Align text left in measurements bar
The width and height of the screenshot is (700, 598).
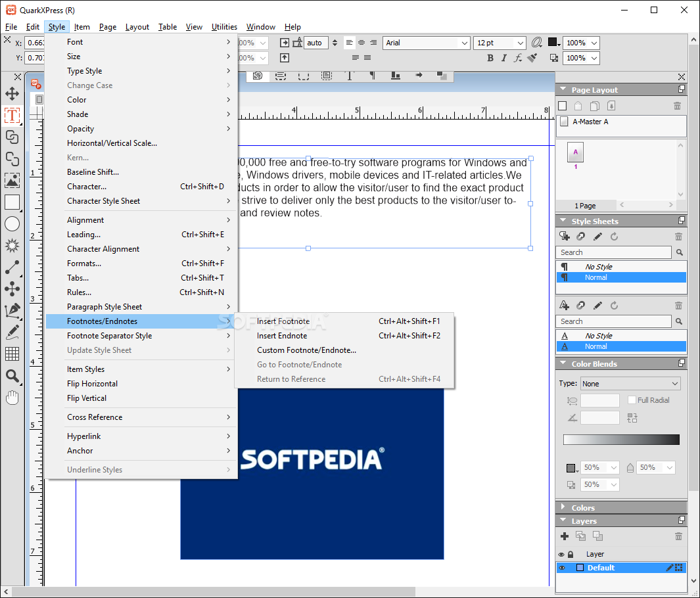pyautogui.click(x=349, y=43)
